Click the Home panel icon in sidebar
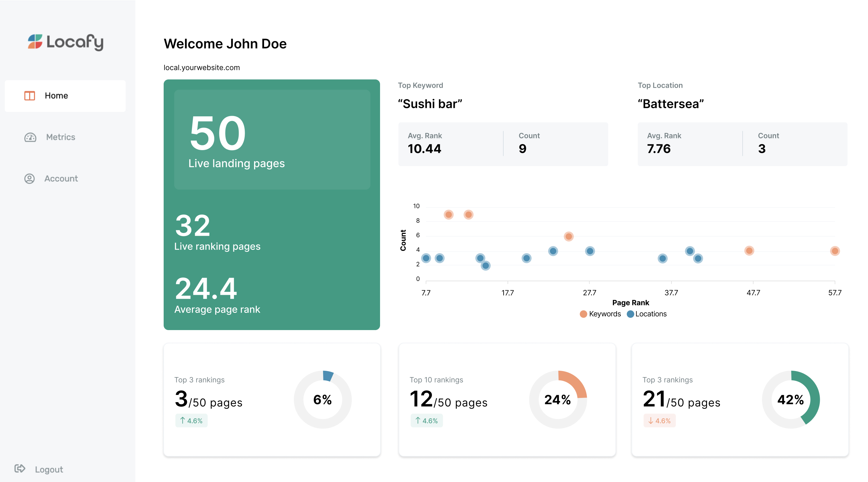The width and height of the screenshot is (868, 482). click(30, 96)
